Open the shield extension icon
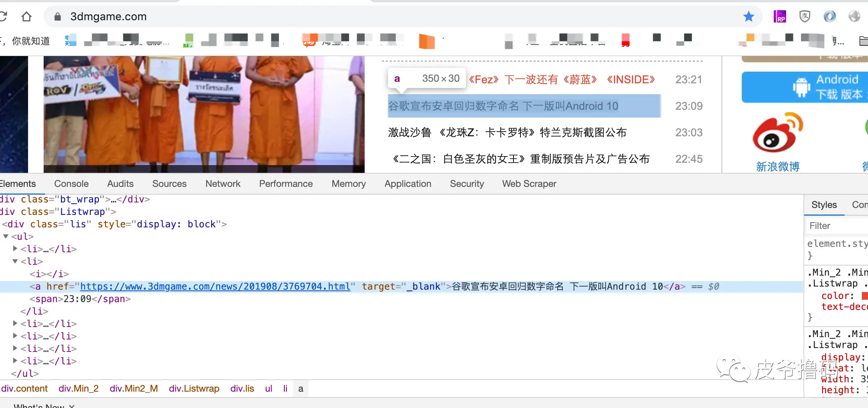 (804, 16)
